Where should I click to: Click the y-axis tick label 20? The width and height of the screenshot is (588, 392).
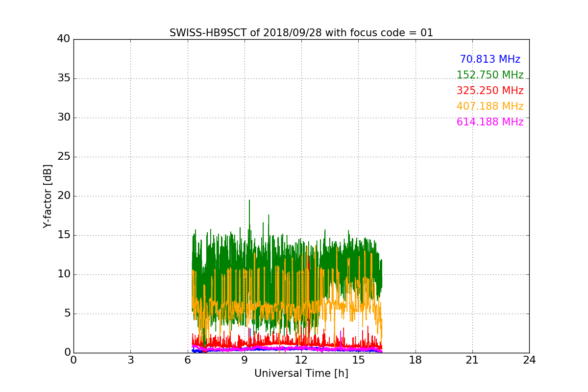coord(64,196)
